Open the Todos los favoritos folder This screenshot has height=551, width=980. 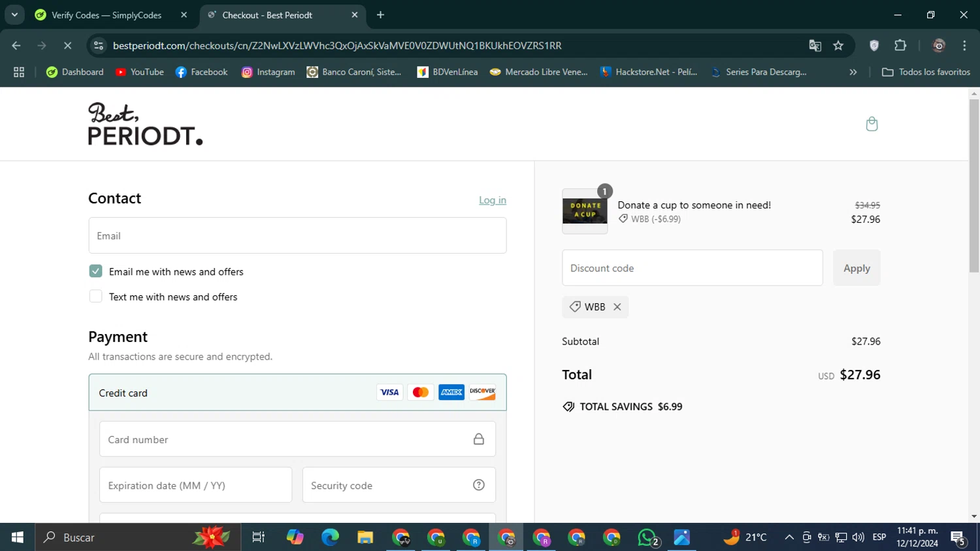(926, 72)
